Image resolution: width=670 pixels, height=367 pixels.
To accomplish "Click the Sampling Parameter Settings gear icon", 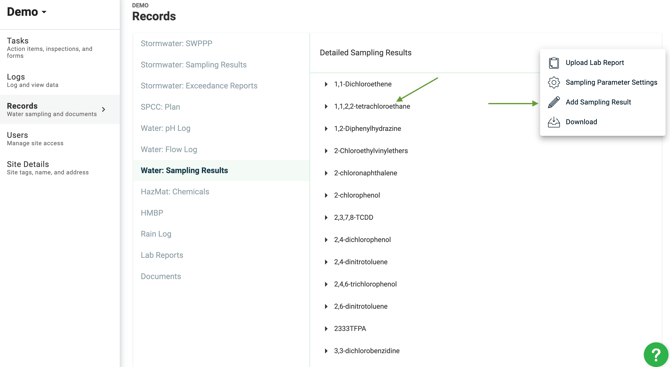I will tap(554, 82).
